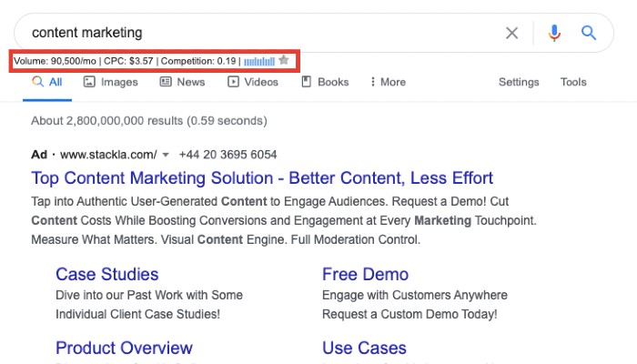Image resolution: width=637 pixels, height=364 pixels.
Task: Expand the More search options menu
Action: pyautogui.click(x=388, y=82)
